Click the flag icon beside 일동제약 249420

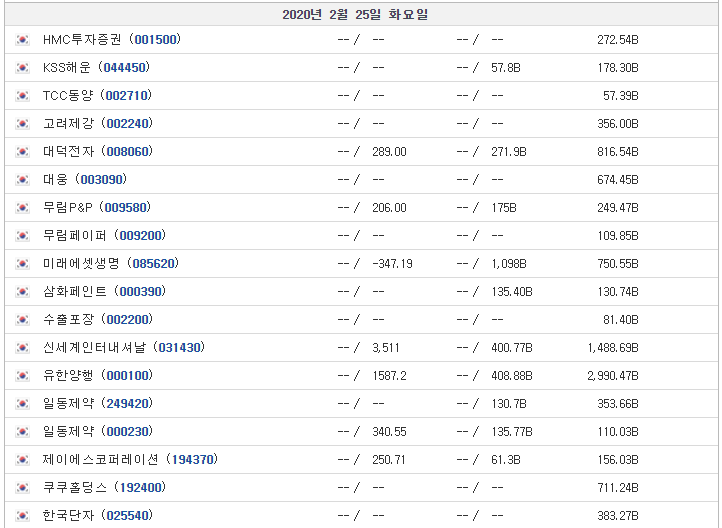point(22,404)
